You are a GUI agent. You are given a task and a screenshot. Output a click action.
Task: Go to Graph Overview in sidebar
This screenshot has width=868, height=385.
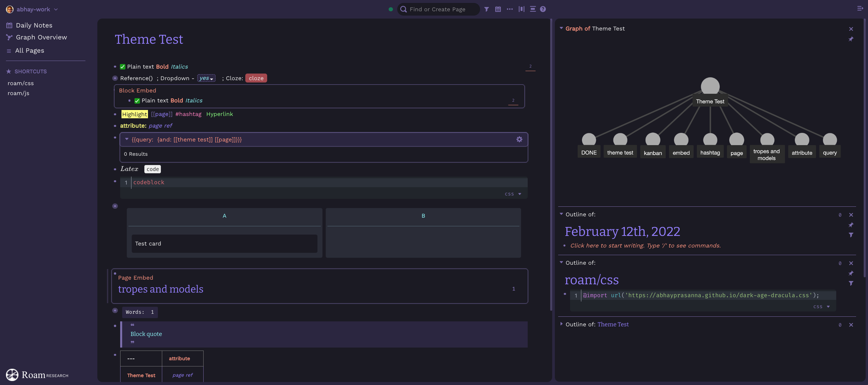[x=41, y=37]
